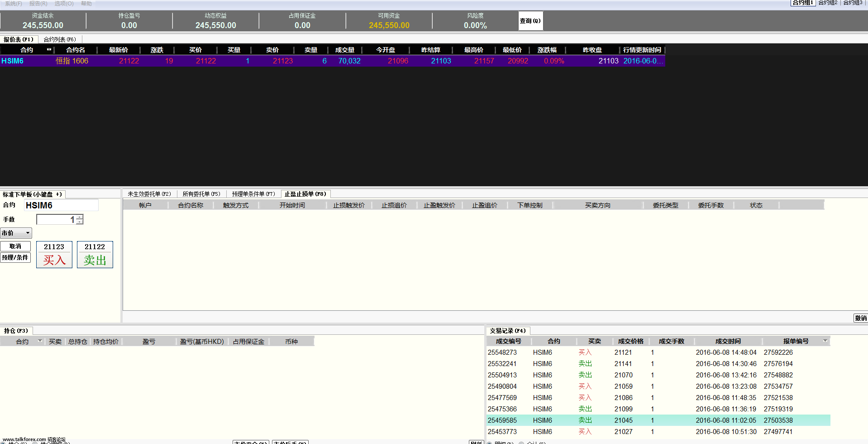
Task: Switch to 合约组2 tab
Action: click(828, 3)
